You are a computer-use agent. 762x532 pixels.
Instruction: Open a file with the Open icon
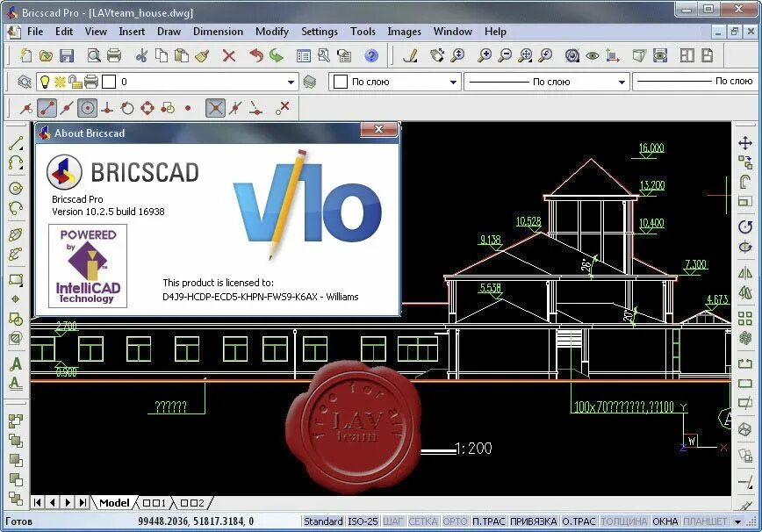click(46, 55)
